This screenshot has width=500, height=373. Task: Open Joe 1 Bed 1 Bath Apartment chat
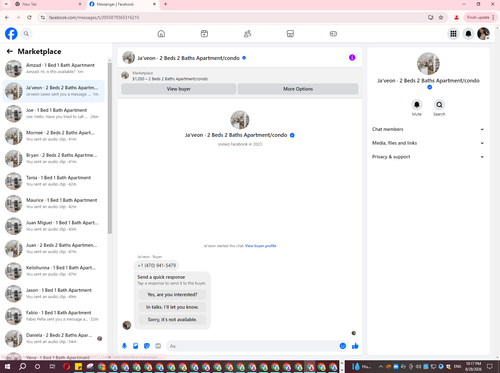54,113
